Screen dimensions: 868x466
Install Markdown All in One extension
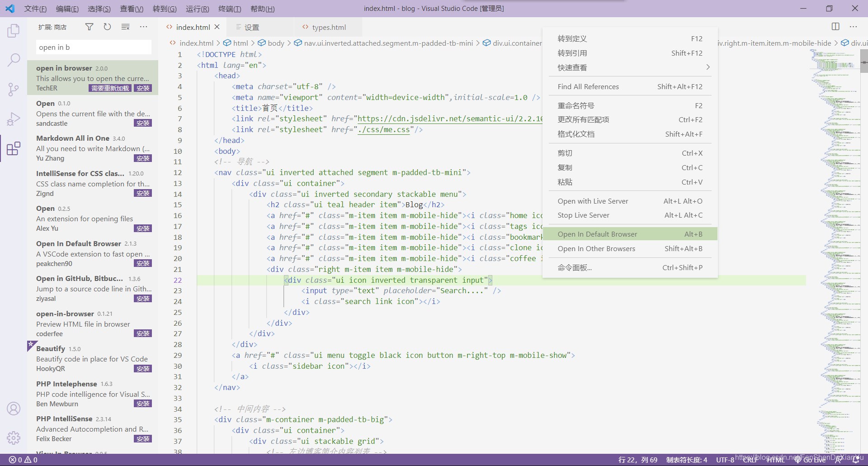(x=143, y=158)
